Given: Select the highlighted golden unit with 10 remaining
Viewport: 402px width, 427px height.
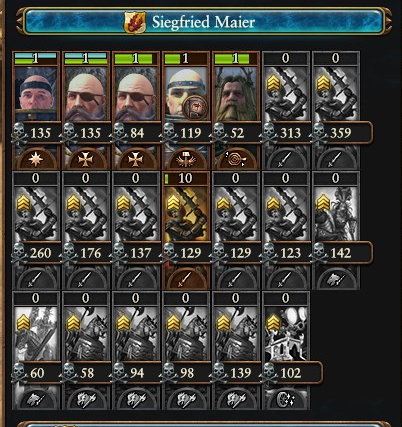Looking at the screenshot, I should 185,230.
